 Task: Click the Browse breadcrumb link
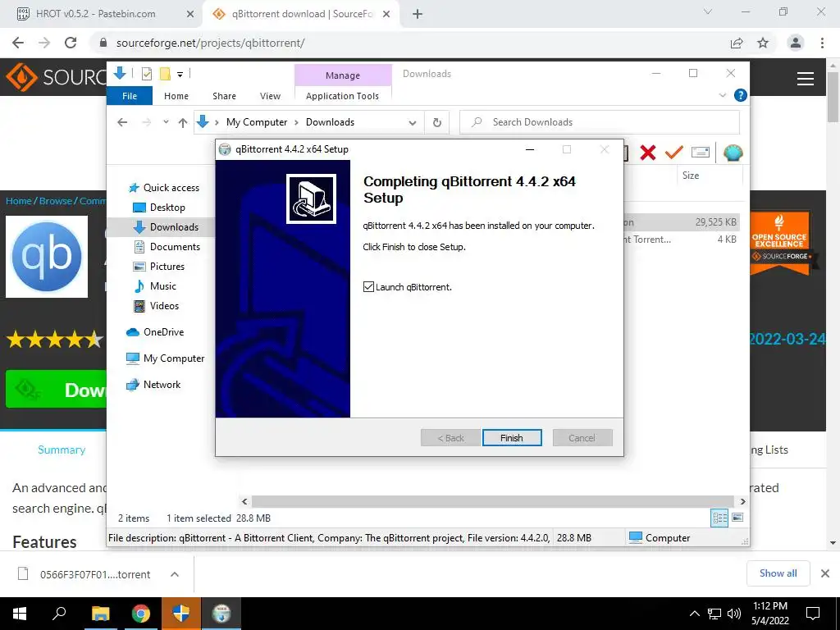coord(56,201)
